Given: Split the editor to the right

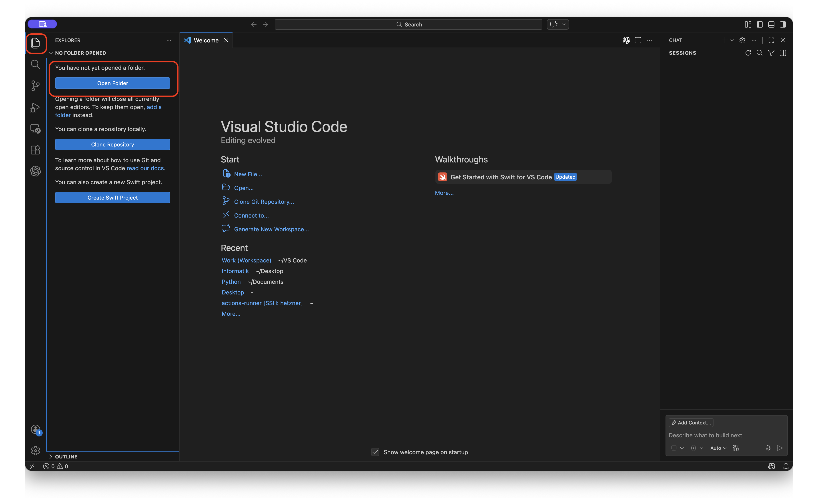Looking at the screenshot, I should point(638,40).
